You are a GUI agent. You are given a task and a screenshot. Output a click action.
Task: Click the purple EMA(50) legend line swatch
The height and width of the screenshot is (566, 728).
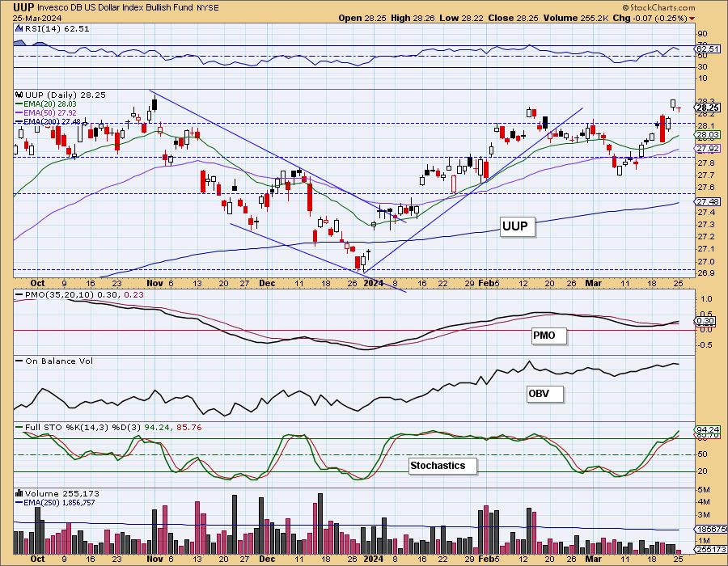[x=19, y=112]
